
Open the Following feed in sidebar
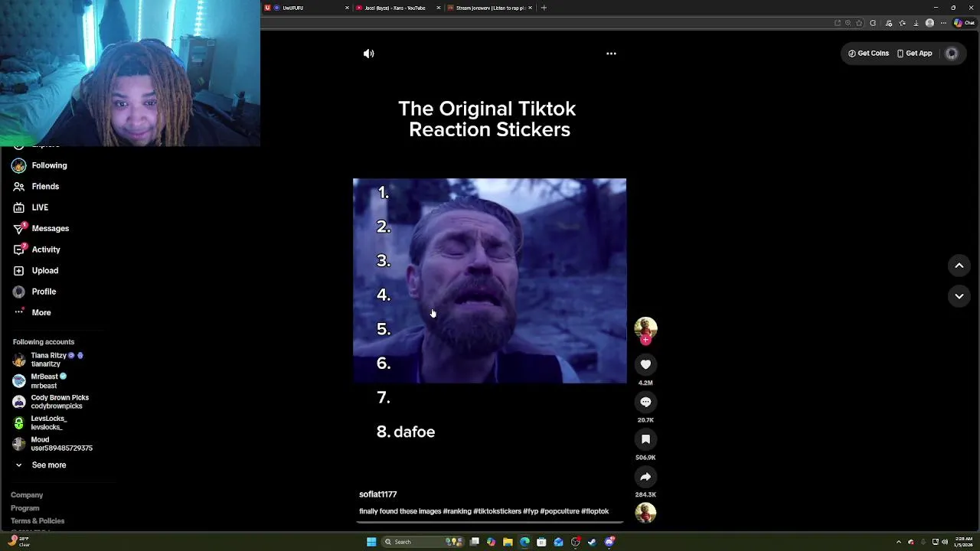click(40, 165)
